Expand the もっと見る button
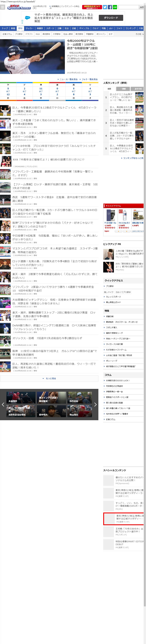This screenshot has width=146, height=644. coord(49,378)
